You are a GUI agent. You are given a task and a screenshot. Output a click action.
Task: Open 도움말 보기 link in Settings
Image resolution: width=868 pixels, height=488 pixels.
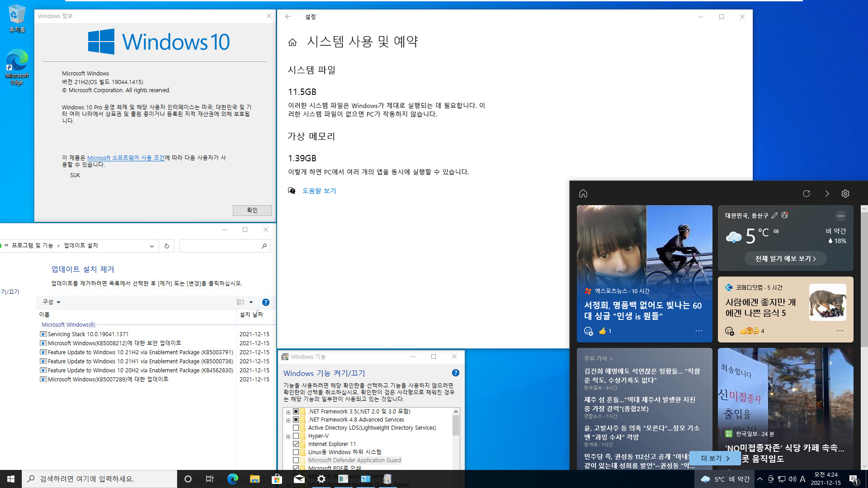pyautogui.click(x=319, y=191)
